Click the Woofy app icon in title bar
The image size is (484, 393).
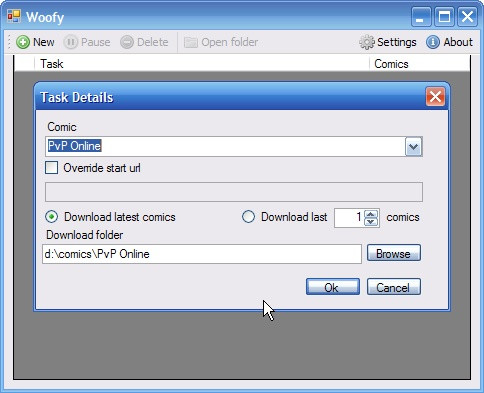pos(14,16)
